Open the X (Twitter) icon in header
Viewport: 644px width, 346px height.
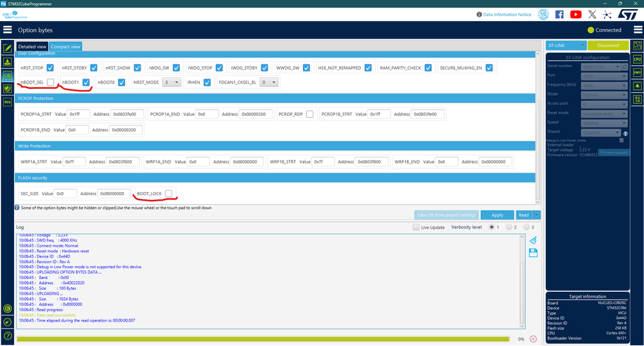(x=592, y=14)
